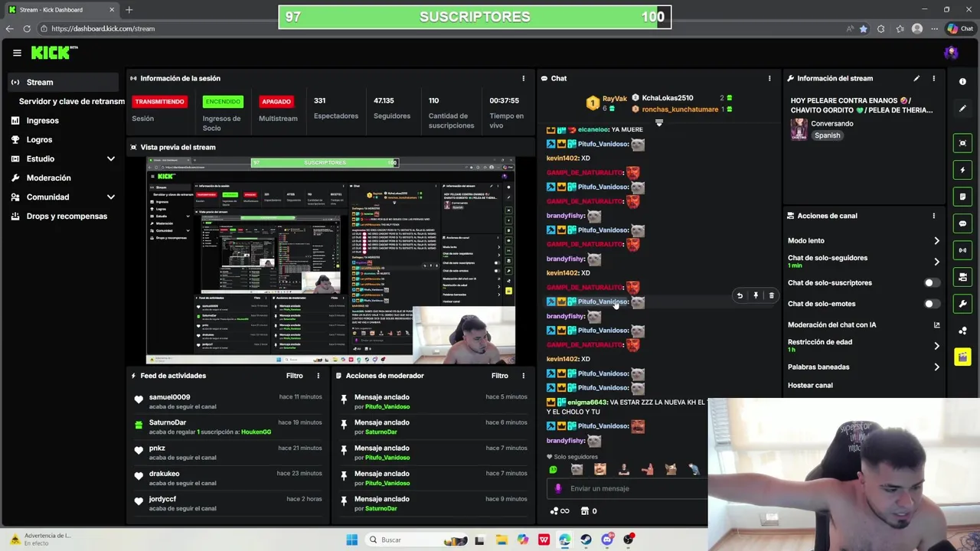Click the yellow clapperboard sidebar icon
This screenshot has height=551, width=980.
(962, 357)
